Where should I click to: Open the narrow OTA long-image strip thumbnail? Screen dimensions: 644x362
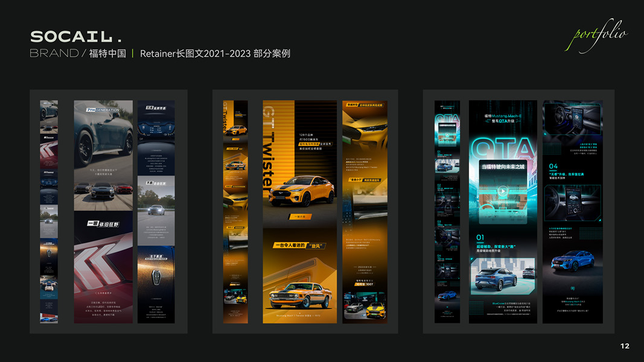coord(447,211)
